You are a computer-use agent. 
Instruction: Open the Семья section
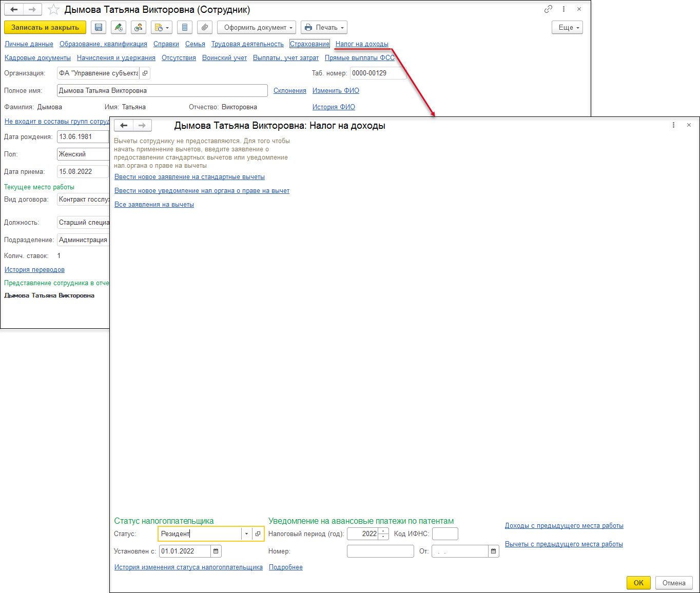tap(195, 44)
